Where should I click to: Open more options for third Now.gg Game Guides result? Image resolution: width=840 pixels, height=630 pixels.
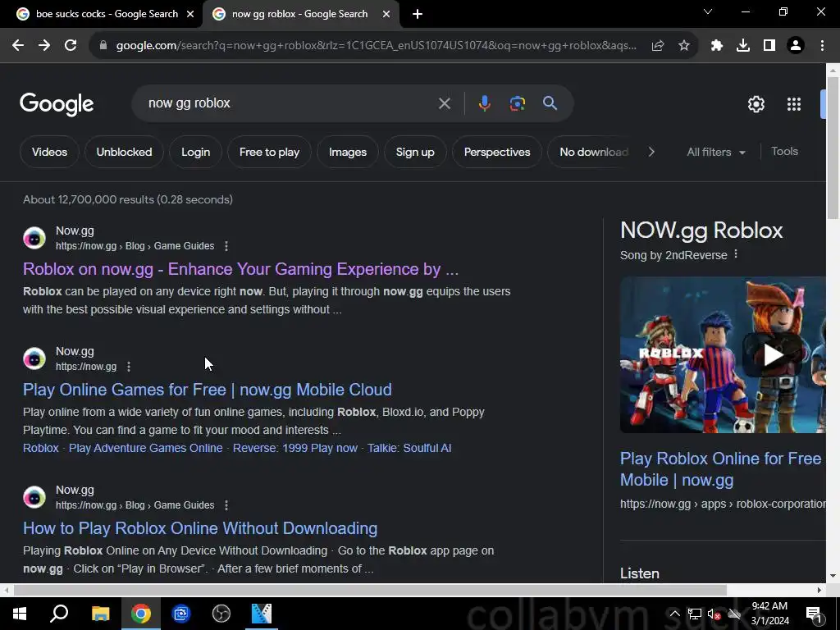coord(226,505)
